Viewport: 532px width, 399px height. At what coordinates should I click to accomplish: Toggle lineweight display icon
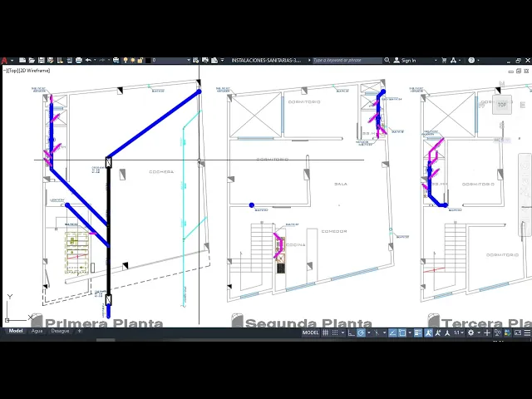tap(418, 332)
